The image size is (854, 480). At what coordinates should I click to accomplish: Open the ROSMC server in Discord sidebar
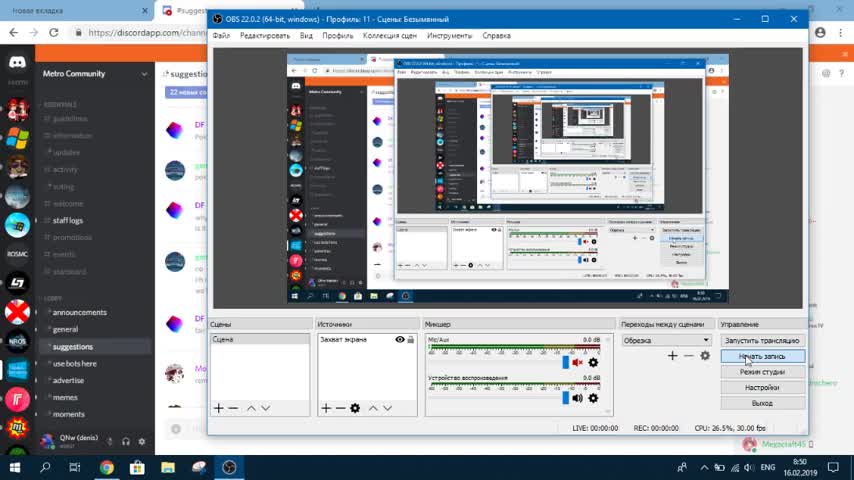pyautogui.click(x=17, y=254)
